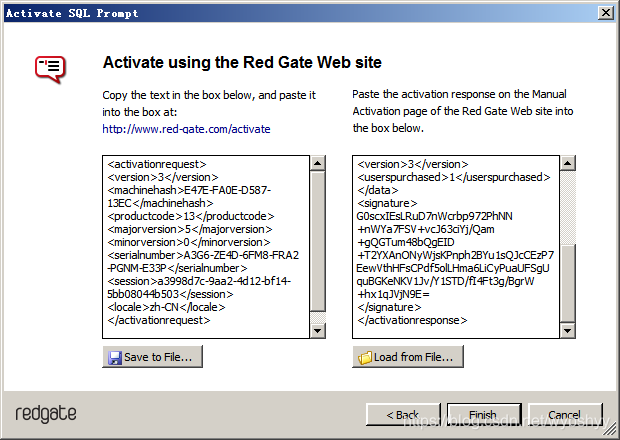Cancel the activation wizard
The width and height of the screenshot is (620, 440).
(565, 415)
